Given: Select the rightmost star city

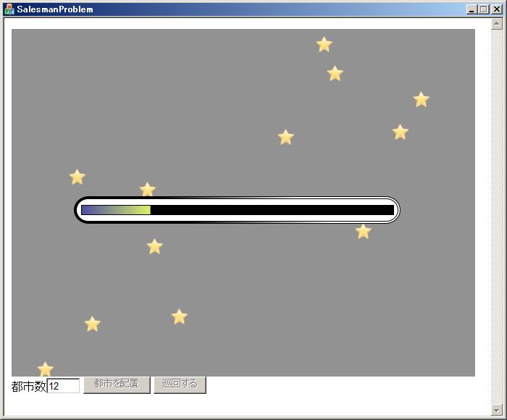Looking at the screenshot, I should (421, 100).
